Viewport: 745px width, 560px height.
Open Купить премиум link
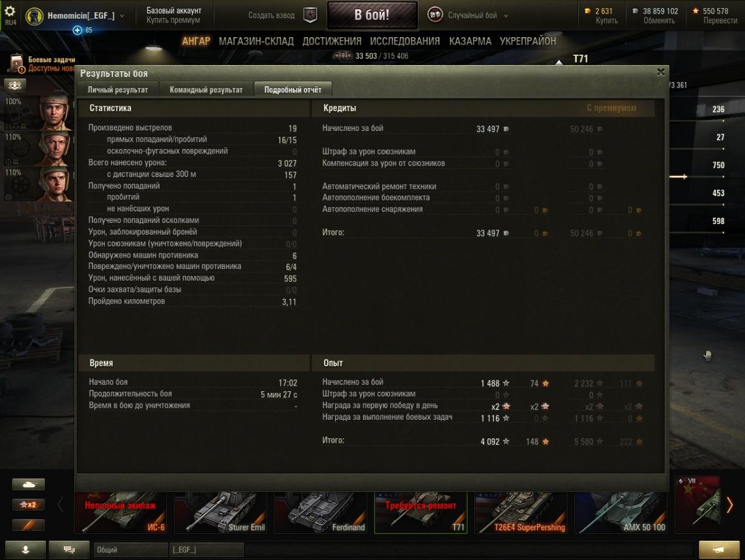[x=173, y=20]
